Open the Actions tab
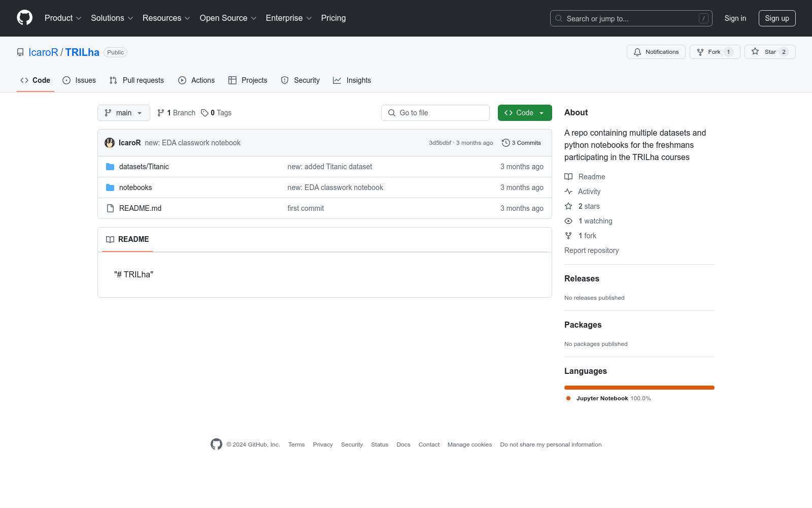This screenshot has width=812, height=508. [x=196, y=80]
